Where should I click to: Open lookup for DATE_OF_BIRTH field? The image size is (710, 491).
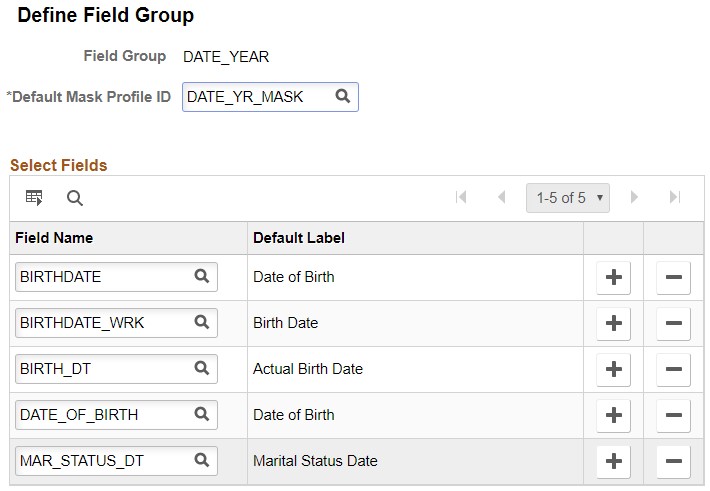click(x=201, y=415)
